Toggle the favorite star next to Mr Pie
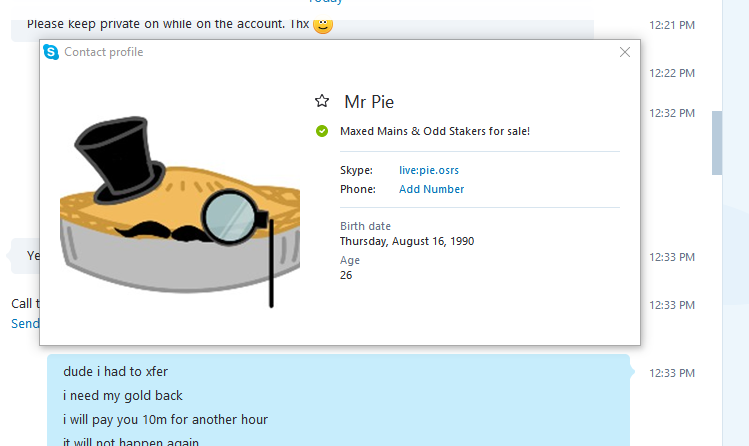The height and width of the screenshot is (446, 749). [322, 101]
